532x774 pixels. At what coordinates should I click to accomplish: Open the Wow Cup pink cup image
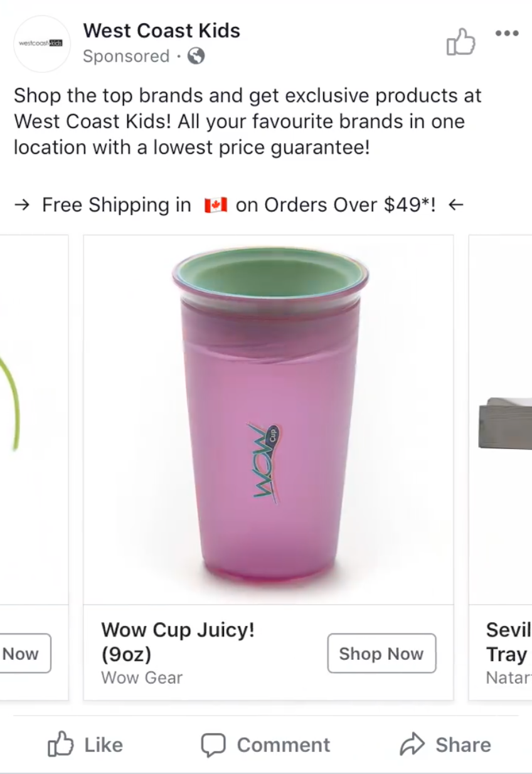269,420
